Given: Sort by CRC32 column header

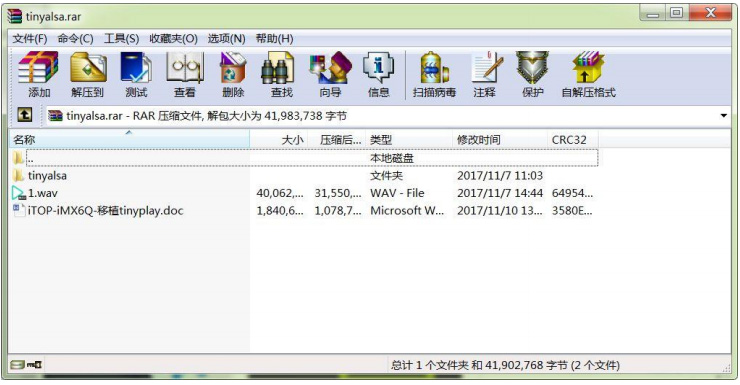Looking at the screenshot, I should pyautogui.click(x=573, y=140).
